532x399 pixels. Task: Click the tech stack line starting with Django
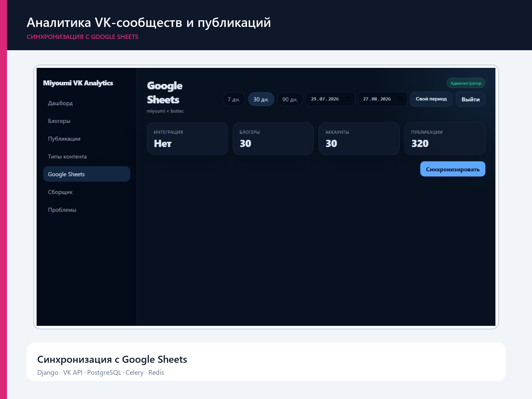[x=100, y=373]
